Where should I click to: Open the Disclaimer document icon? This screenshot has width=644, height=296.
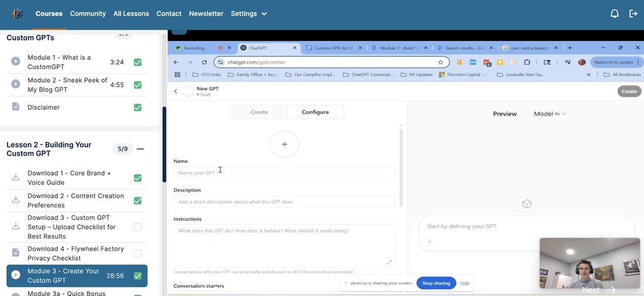point(16,107)
